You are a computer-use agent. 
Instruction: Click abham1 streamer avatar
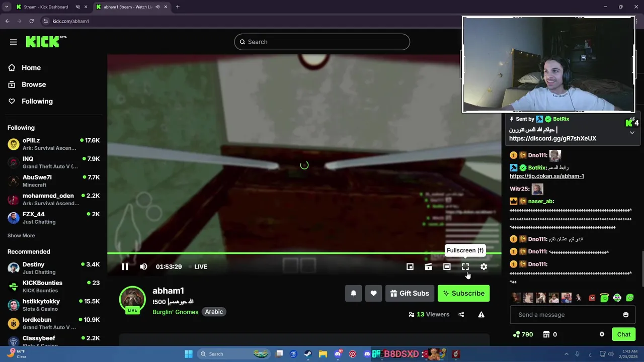(x=132, y=299)
